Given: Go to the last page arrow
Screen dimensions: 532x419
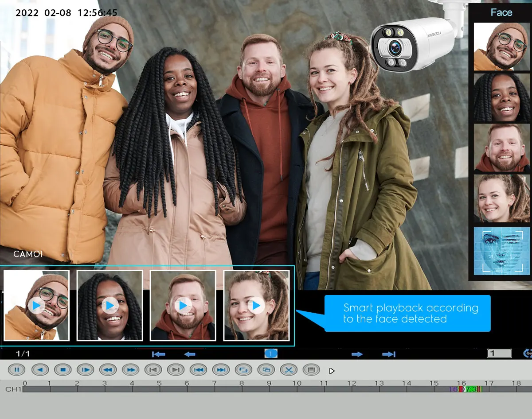Looking at the screenshot, I should pos(389,354).
